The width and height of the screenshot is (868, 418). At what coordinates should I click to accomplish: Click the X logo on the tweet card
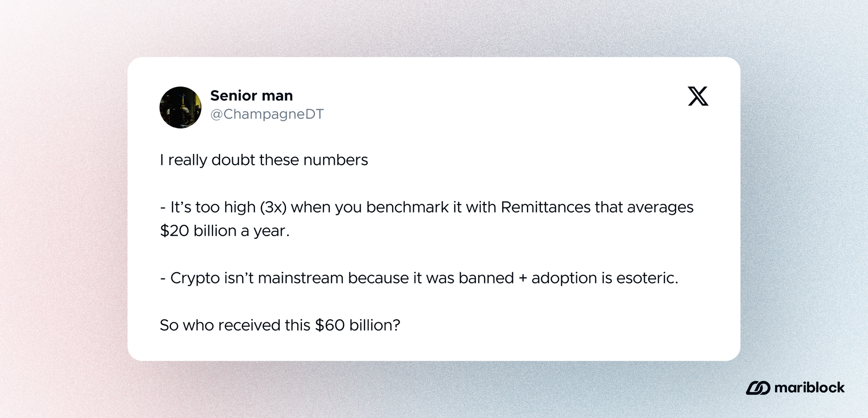698,96
